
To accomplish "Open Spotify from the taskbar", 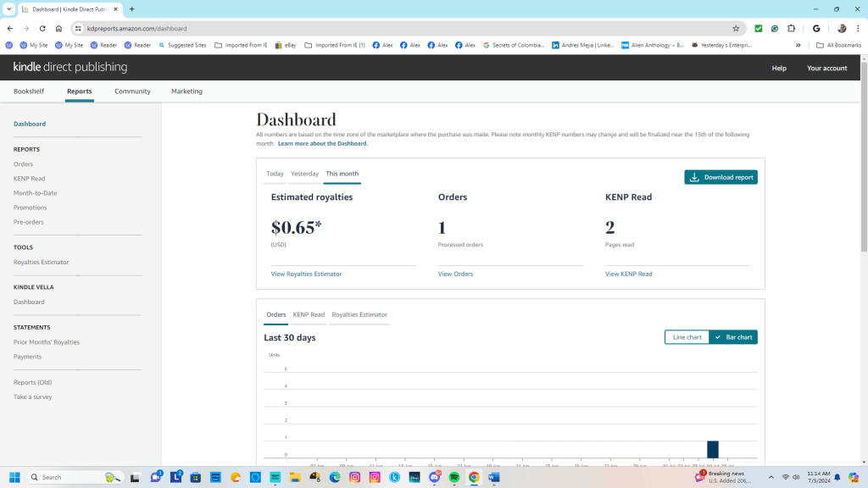I will [454, 477].
